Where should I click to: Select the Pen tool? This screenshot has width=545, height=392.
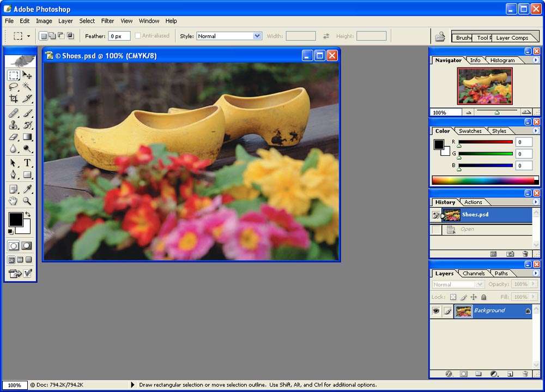[14, 174]
